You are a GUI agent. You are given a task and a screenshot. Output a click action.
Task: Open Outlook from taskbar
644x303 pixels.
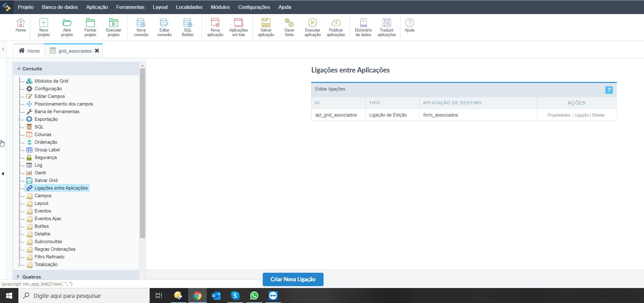pyautogui.click(x=216, y=296)
